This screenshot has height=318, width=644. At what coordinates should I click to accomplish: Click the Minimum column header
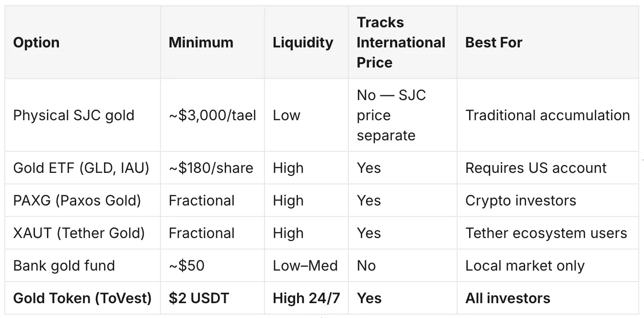click(x=201, y=43)
